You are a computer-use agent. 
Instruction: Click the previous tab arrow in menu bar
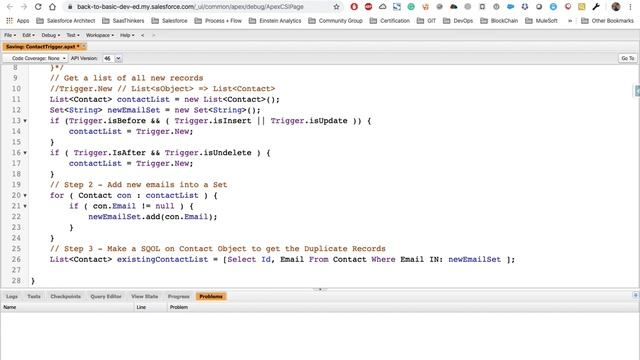(x=142, y=36)
